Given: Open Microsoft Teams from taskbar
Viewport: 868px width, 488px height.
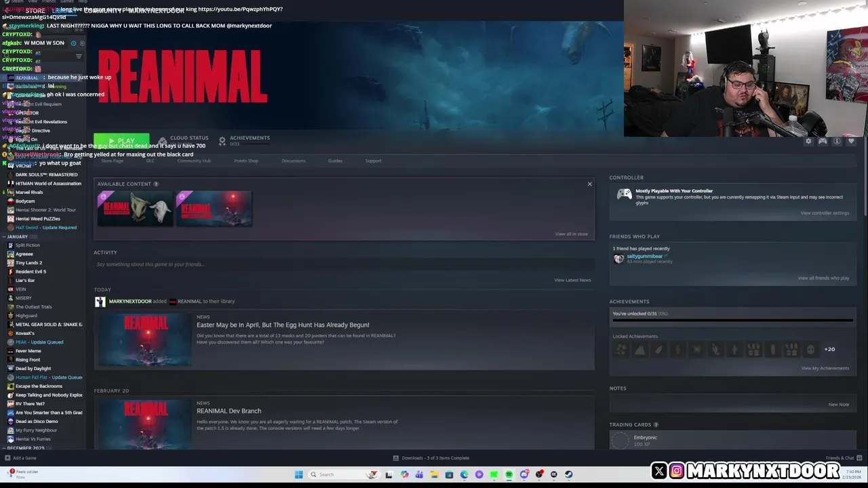Looking at the screenshot, I should 419,474.
